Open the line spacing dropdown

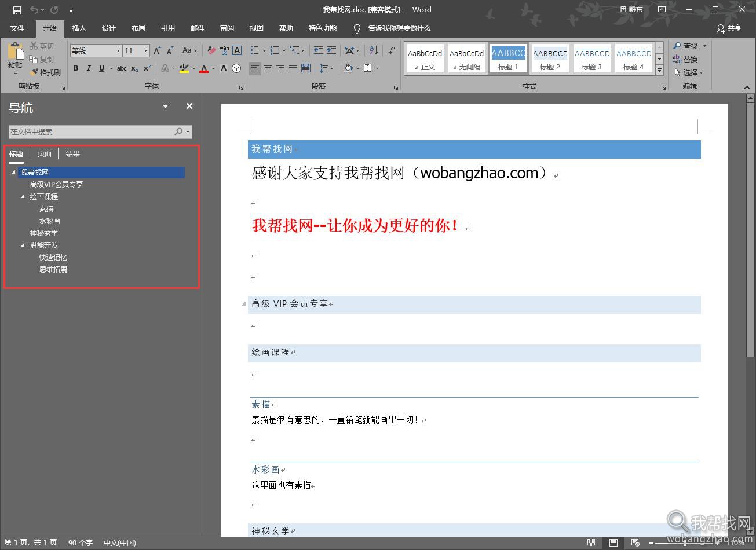tap(327, 68)
